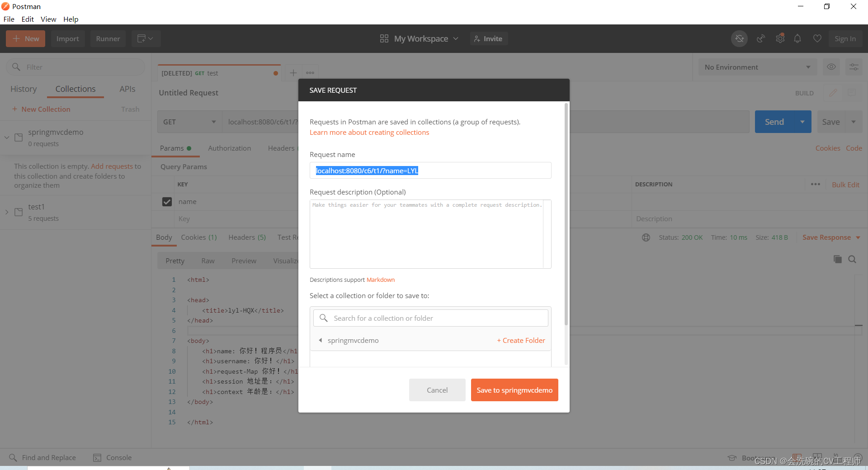Uncheck the name query param checkbox
Screen dimensions: 868x470
167,202
